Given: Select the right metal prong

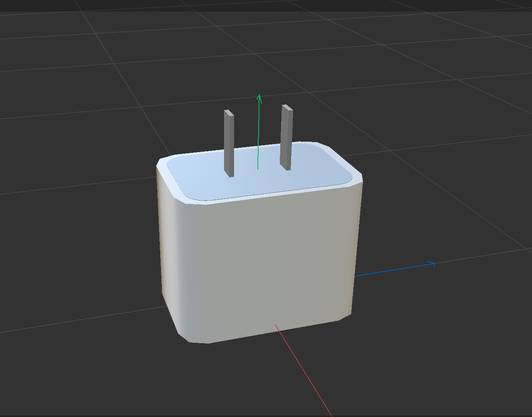Looking at the screenshot, I should pyautogui.click(x=286, y=136).
